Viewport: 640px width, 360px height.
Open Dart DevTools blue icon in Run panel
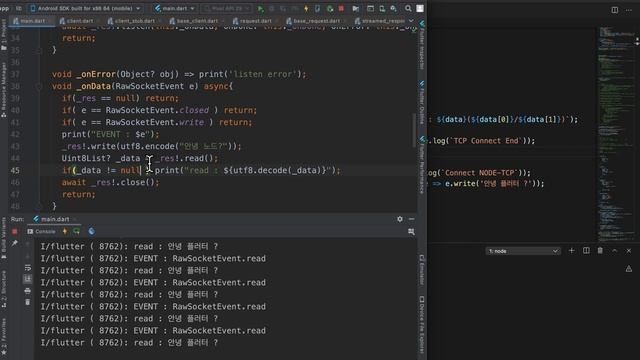(91, 231)
